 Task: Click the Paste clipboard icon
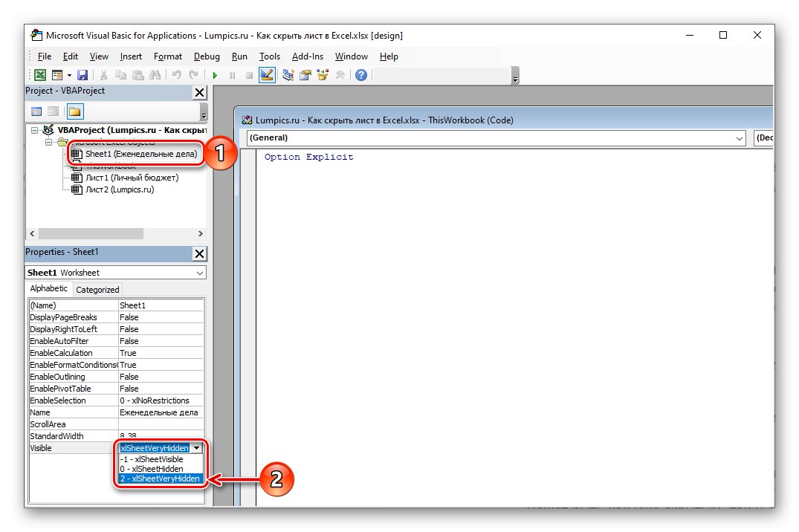click(138, 76)
